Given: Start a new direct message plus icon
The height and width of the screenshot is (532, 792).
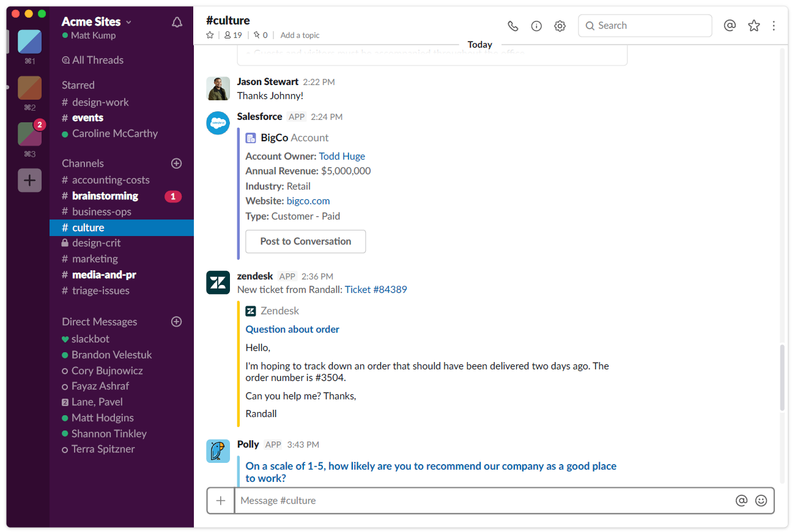Looking at the screenshot, I should 177,322.
